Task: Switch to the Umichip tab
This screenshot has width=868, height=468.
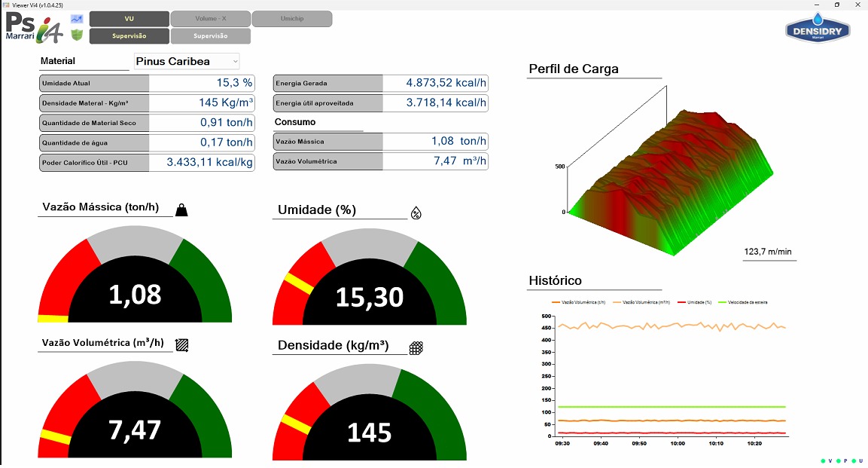Action: (x=292, y=19)
